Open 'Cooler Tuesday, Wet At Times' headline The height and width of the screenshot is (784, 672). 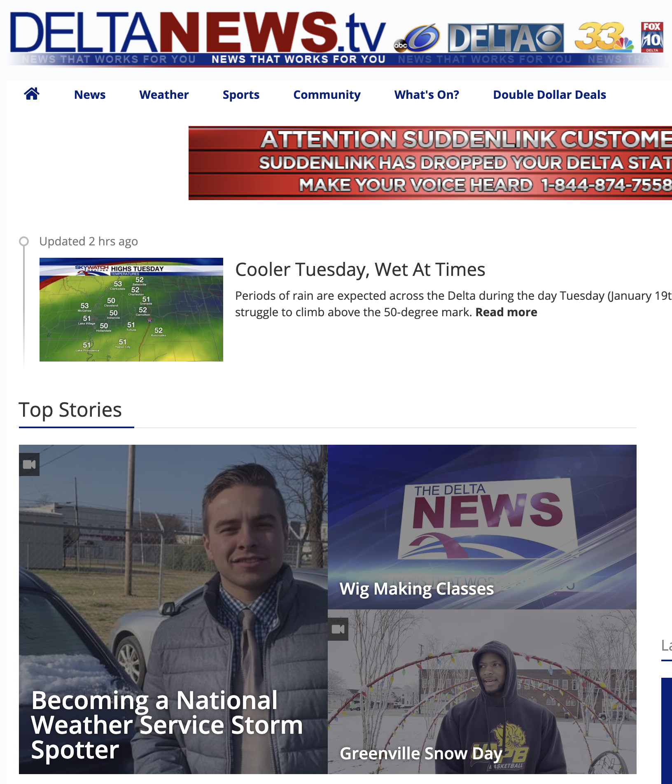point(360,270)
